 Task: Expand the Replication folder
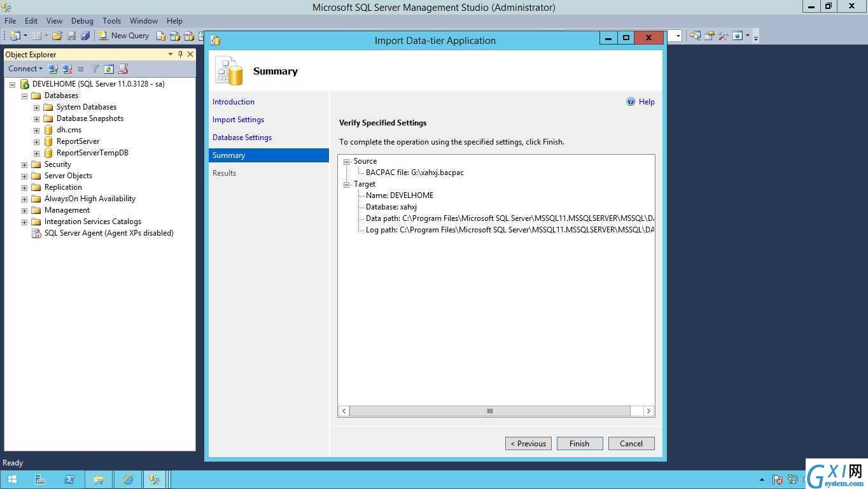coord(24,187)
